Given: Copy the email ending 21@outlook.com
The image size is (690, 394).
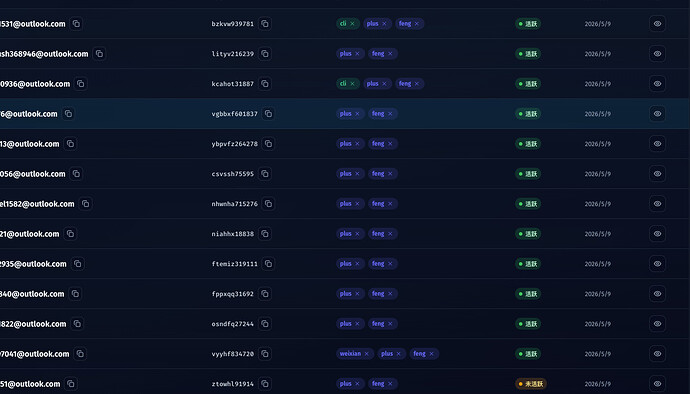Looking at the screenshot, I should click(70, 234).
